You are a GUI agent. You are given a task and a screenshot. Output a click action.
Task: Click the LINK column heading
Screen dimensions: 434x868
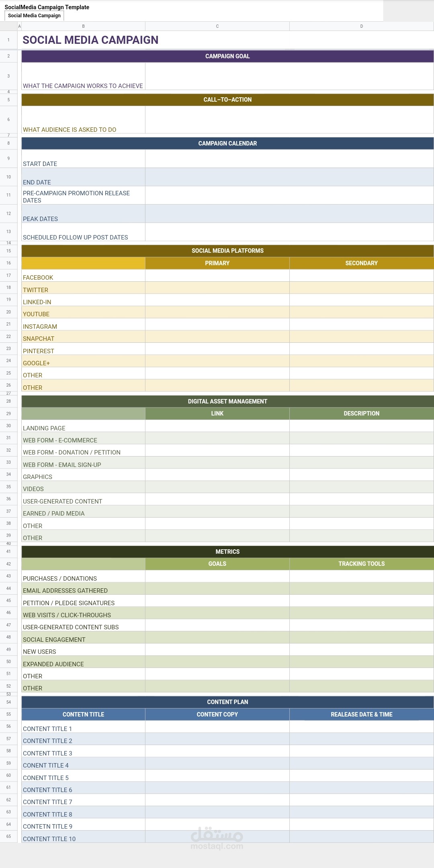[217, 414]
